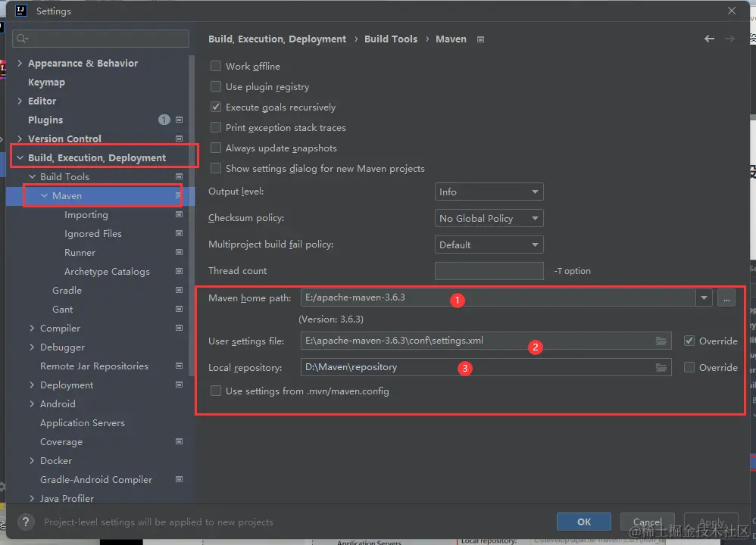
Task: Select Archetype Catalogs under Maven
Action: click(x=107, y=271)
